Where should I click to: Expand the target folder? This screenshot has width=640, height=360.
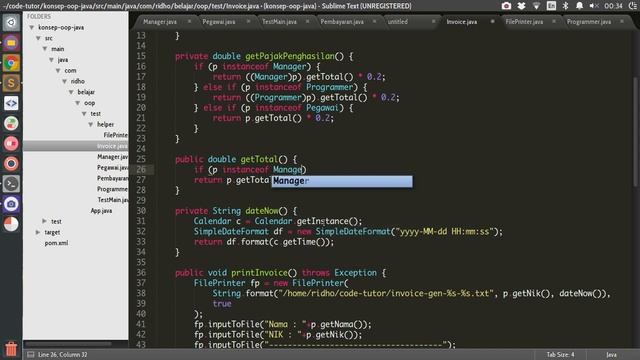38,232
